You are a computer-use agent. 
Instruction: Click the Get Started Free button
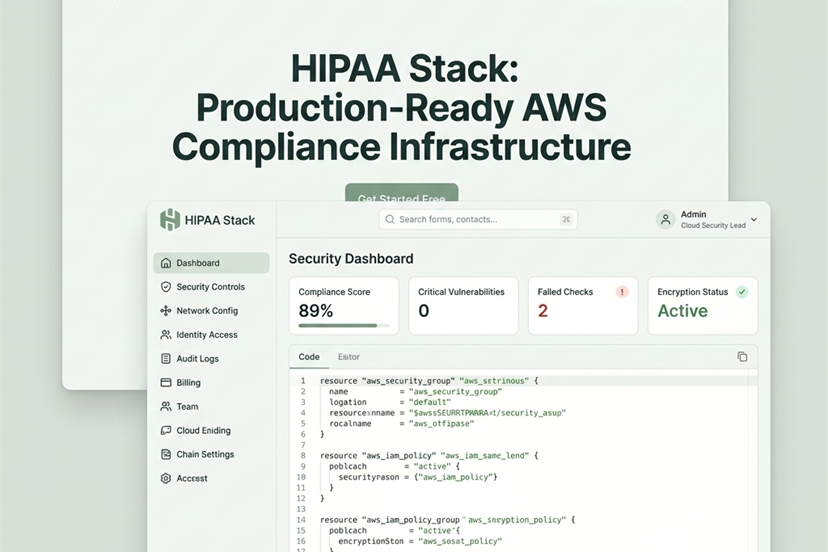[x=401, y=192]
